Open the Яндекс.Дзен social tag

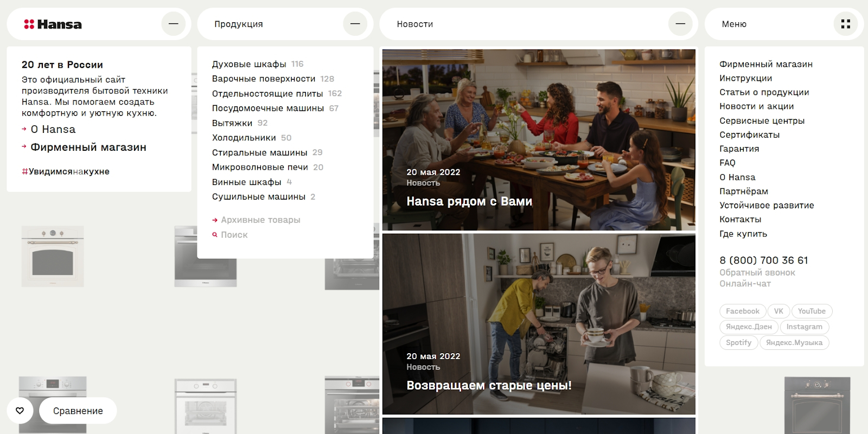(x=749, y=327)
